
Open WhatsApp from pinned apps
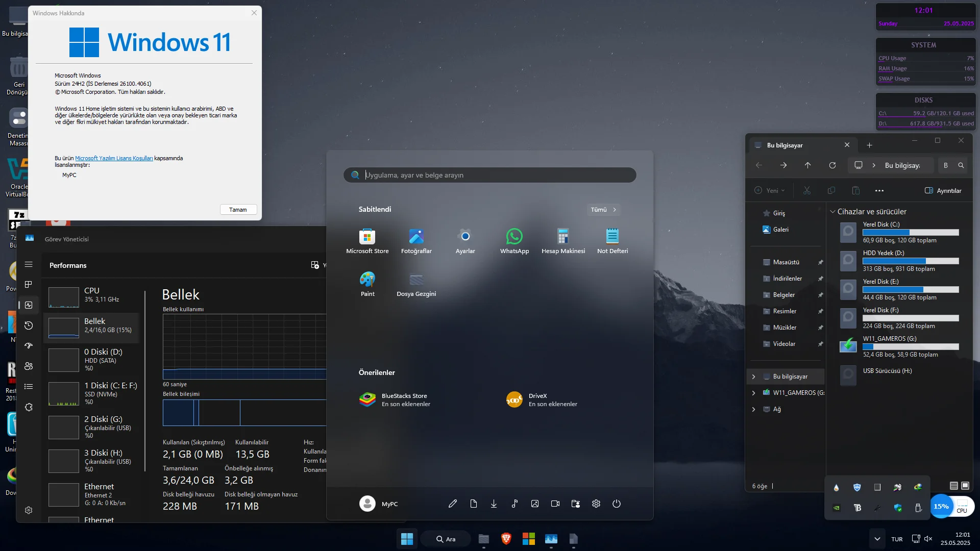pos(514,241)
